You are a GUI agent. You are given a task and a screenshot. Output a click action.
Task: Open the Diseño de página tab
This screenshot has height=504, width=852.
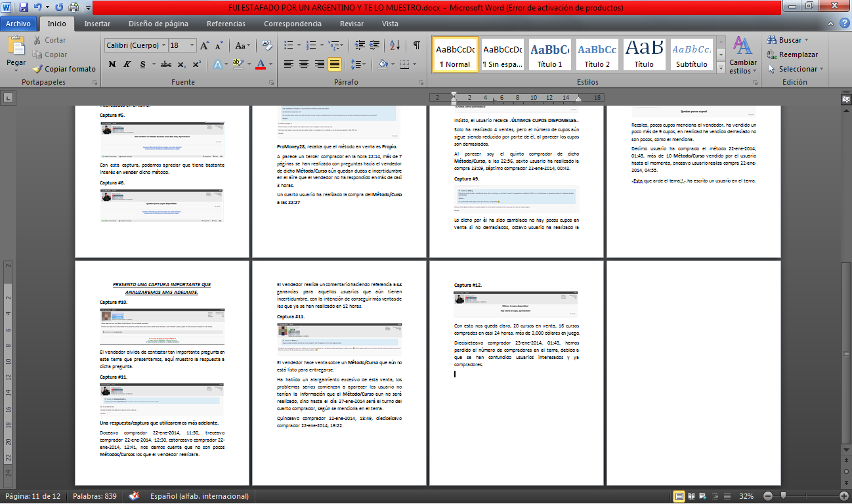coord(158,24)
